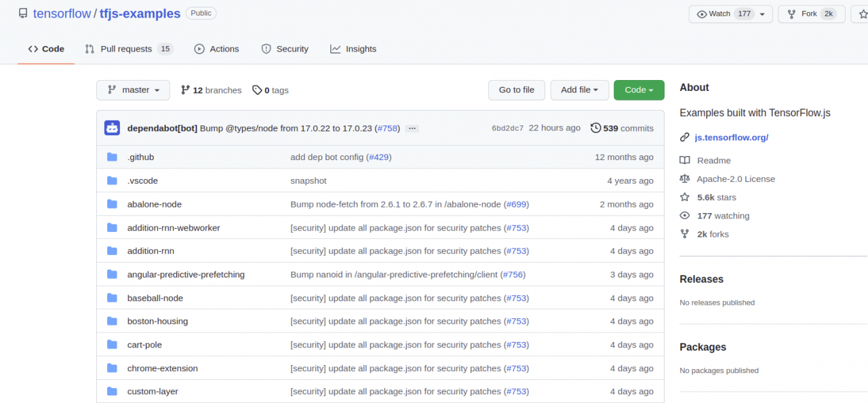Open the abalone-node folder
The image size is (868, 403).
coord(154,204)
